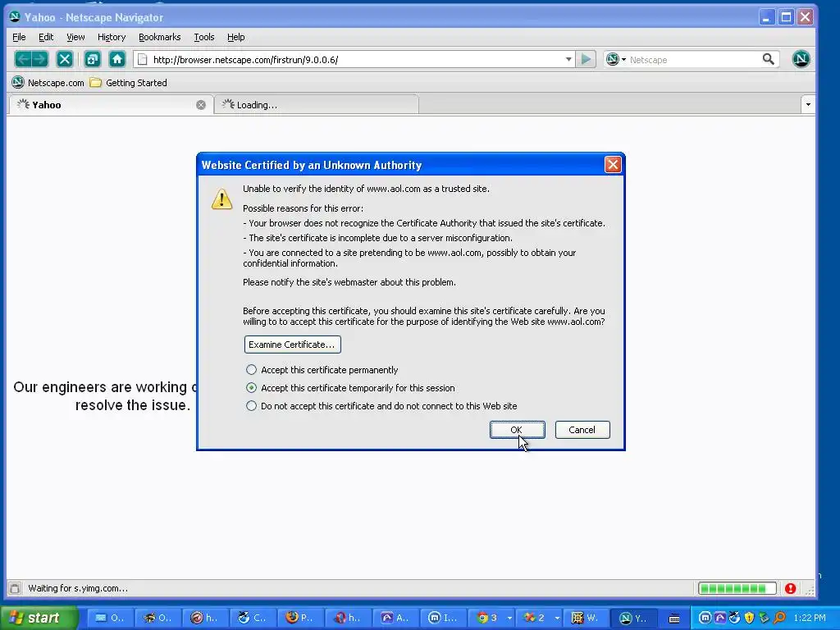Click the green Go arrow beside the address bar

(586, 59)
